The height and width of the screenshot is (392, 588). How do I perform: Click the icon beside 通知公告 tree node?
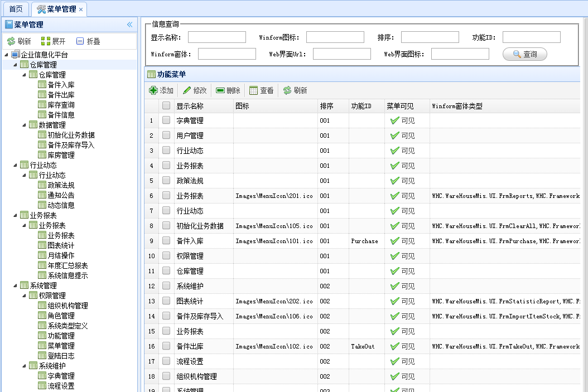[42, 195]
